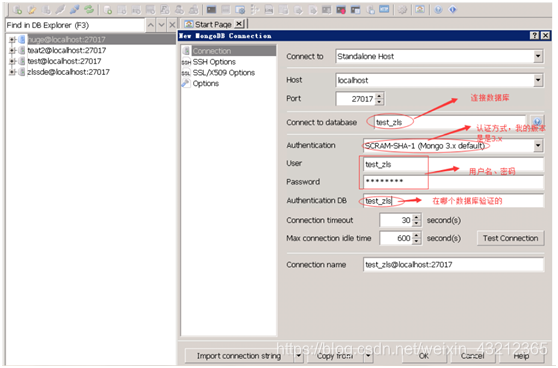Viewport: 558px width, 368px height.
Task: Decrease Connection timeout with down arrow
Action: point(416,223)
